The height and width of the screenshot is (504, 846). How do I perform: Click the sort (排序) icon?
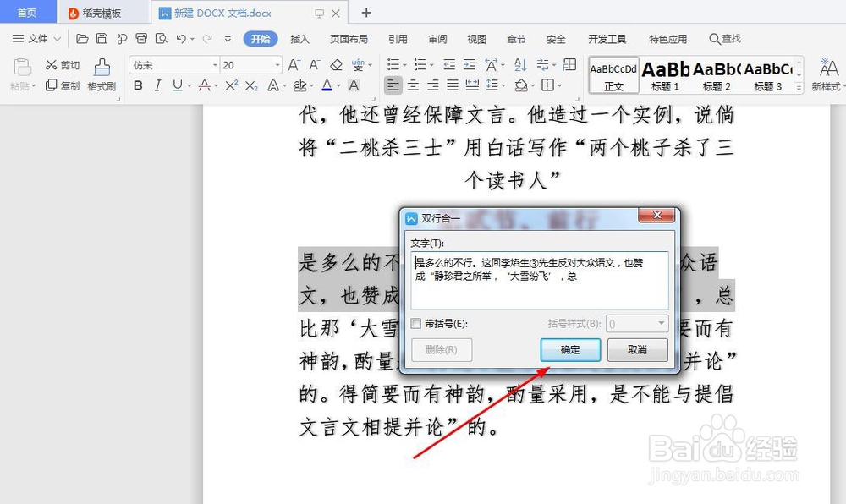[519, 63]
